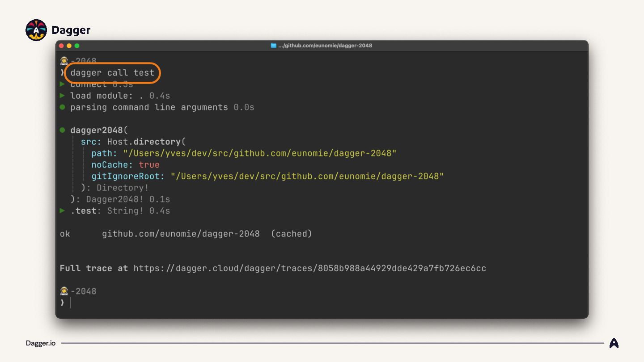
Task: Click the '.test: String! 0.4s' line
Action: pyautogui.click(x=120, y=211)
